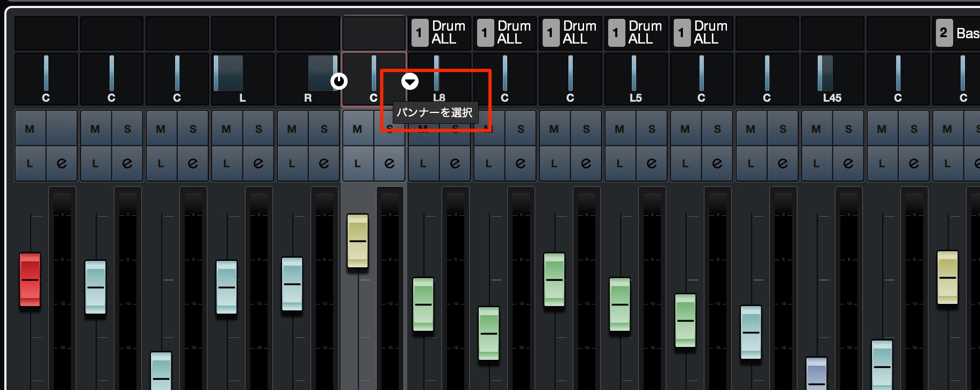Click the pan control showing L5
980x390 pixels.
(x=636, y=79)
